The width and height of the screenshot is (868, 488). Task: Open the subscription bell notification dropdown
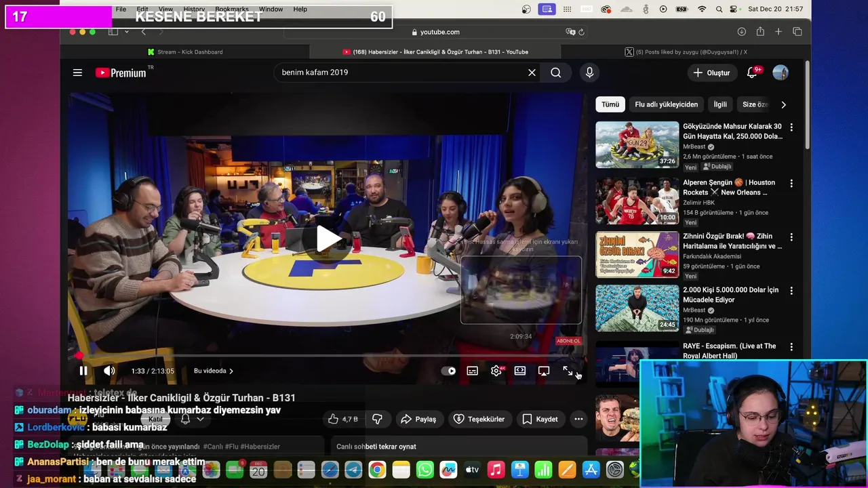pos(192,419)
